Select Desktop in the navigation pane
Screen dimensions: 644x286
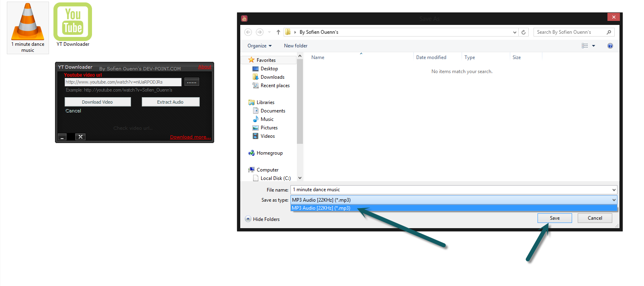tap(269, 69)
